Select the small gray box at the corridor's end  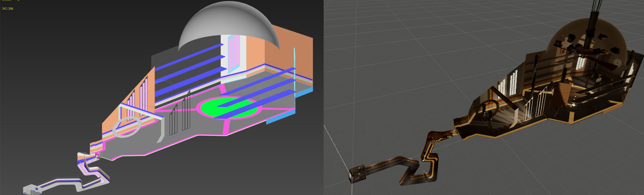[31, 189]
